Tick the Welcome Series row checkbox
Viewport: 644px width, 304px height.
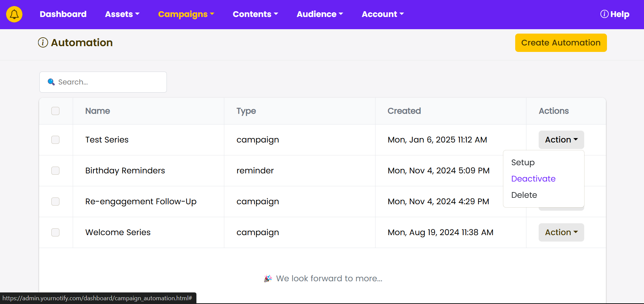[x=55, y=232]
